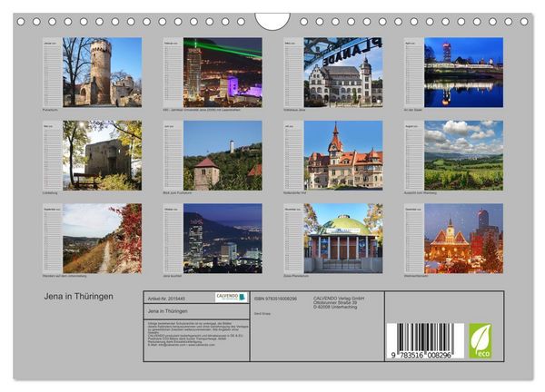Click the date column beside the Christmas market photo
Screen dimensions: 545x392
point(414,238)
